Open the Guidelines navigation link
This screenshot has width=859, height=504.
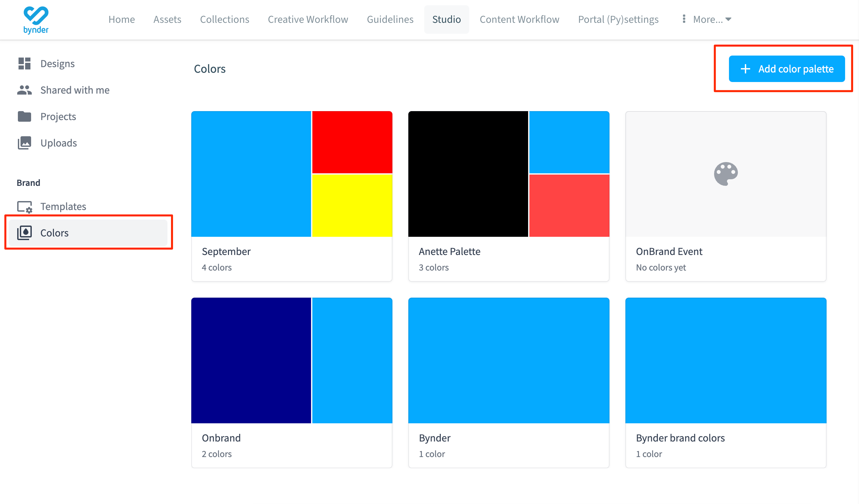[390, 20]
